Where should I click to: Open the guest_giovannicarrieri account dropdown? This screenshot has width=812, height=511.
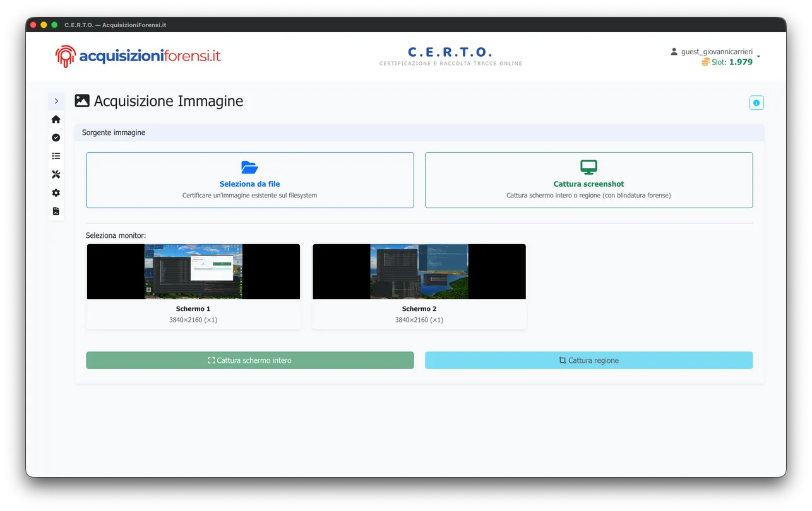click(717, 51)
